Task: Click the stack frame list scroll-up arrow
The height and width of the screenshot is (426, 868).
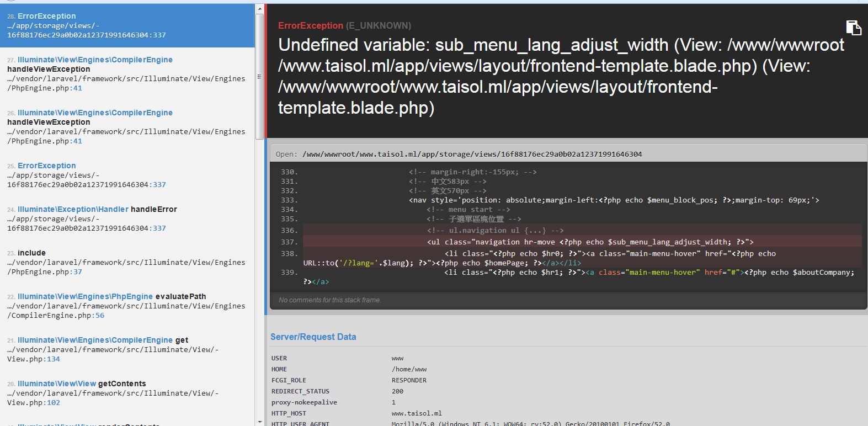Action: 259,9
